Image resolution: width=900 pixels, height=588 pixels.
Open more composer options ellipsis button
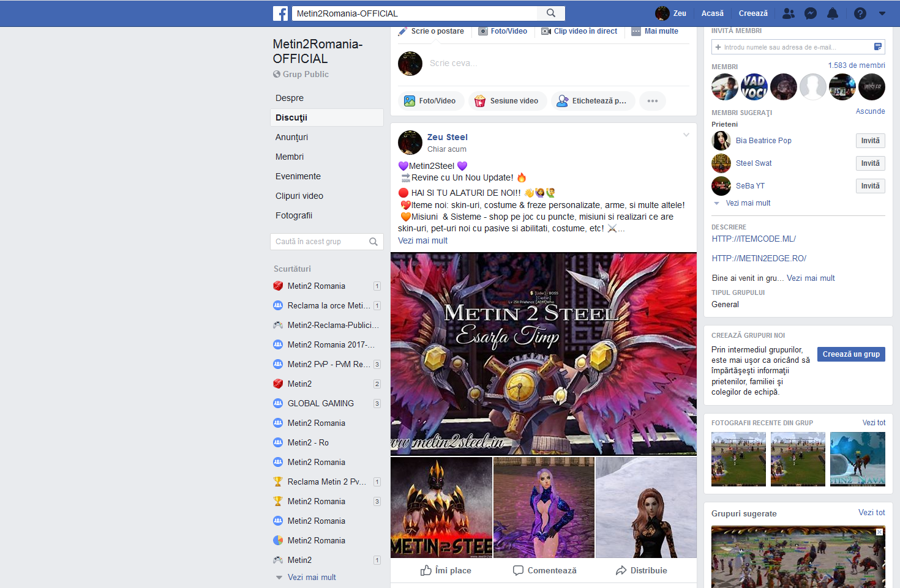pos(653,101)
